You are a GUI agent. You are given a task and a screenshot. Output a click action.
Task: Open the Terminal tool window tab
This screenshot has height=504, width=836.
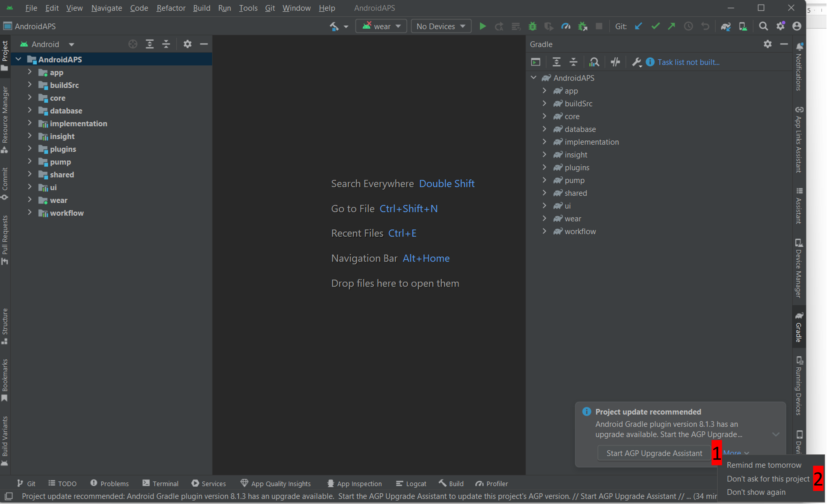coord(160,483)
